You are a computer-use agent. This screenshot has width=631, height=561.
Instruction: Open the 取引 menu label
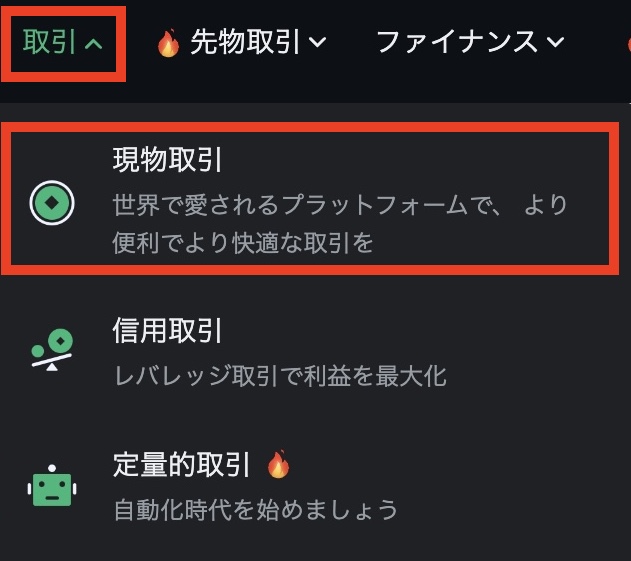pos(49,41)
